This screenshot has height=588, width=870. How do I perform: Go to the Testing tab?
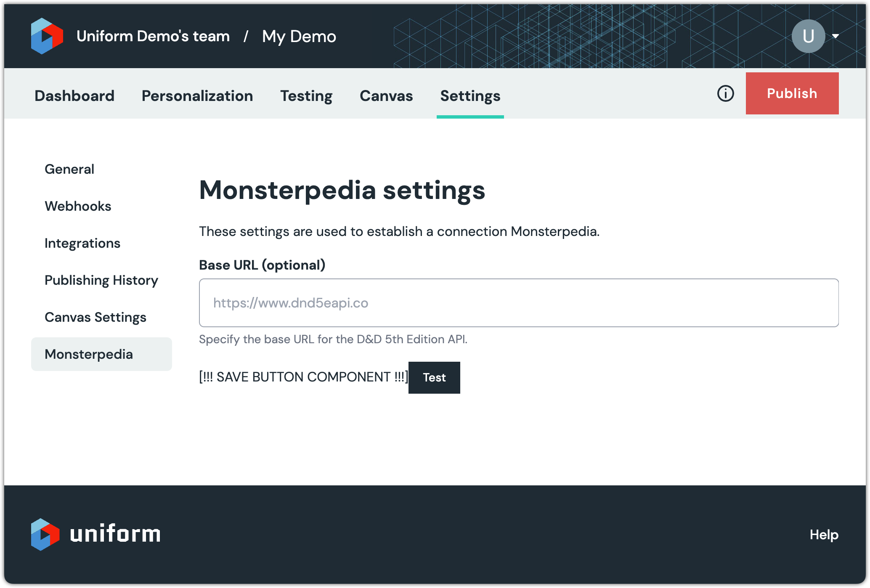pos(306,96)
